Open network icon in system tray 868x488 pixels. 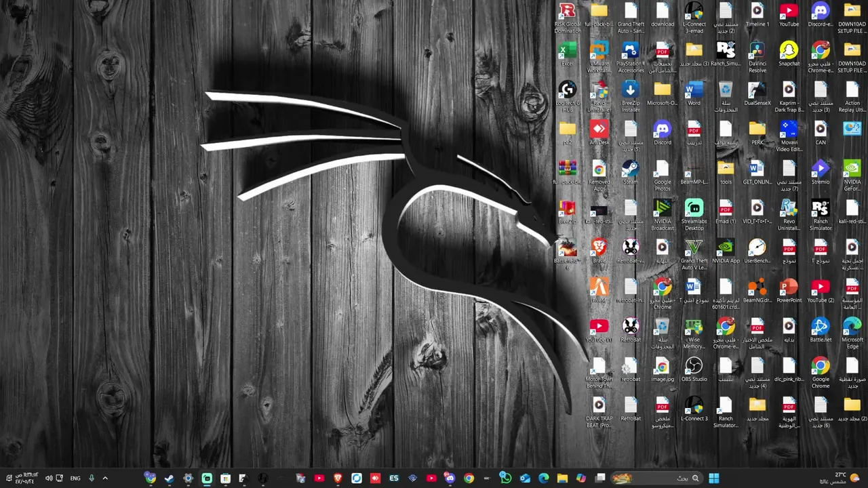point(59,479)
